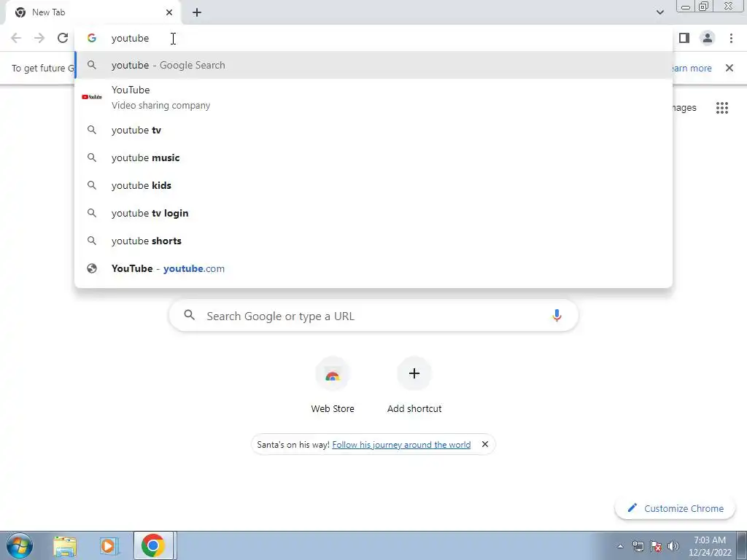
Task: Toggle the side panel icon
Action: pos(684,38)
